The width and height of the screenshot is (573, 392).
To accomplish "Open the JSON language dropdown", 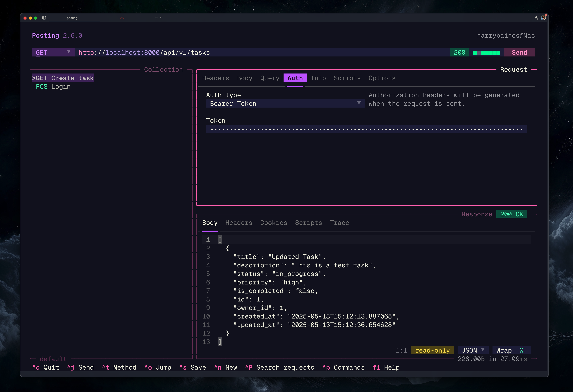I will tap(473, 350).
